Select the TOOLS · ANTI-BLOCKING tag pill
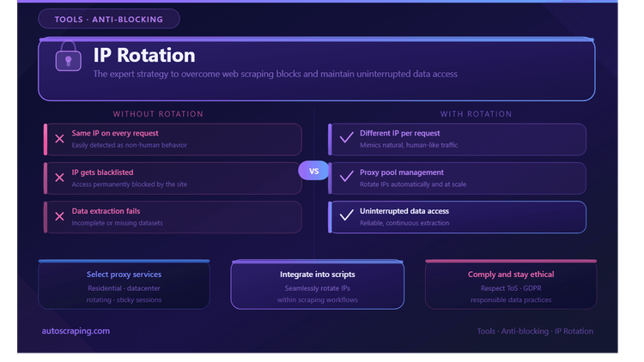This screenshot has height=362, width=644. 109,19
